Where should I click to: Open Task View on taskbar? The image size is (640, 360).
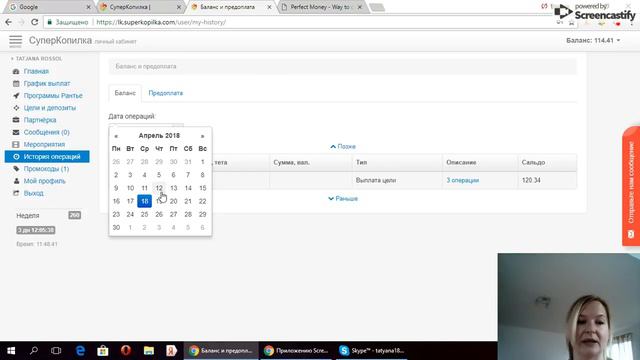(56, 351)
